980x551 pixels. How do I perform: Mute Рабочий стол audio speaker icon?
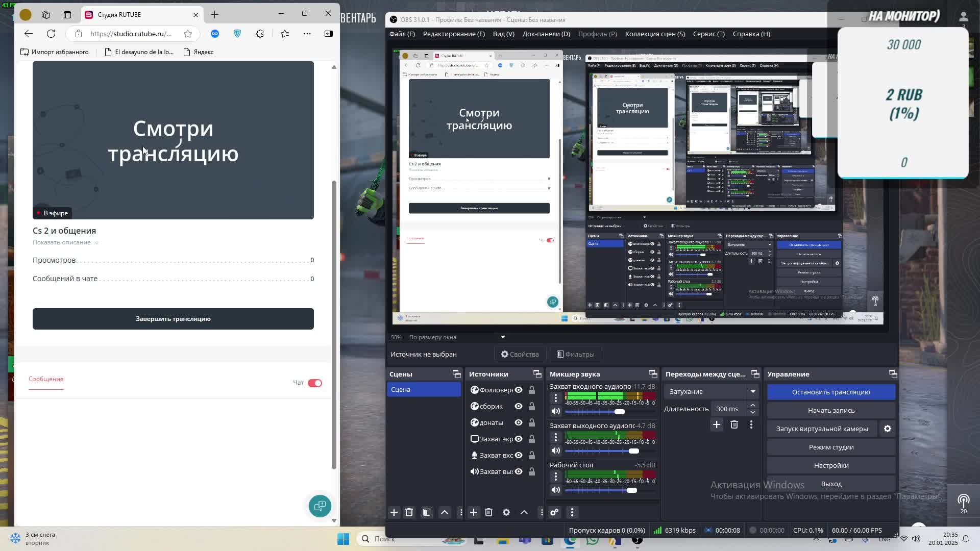556,490
